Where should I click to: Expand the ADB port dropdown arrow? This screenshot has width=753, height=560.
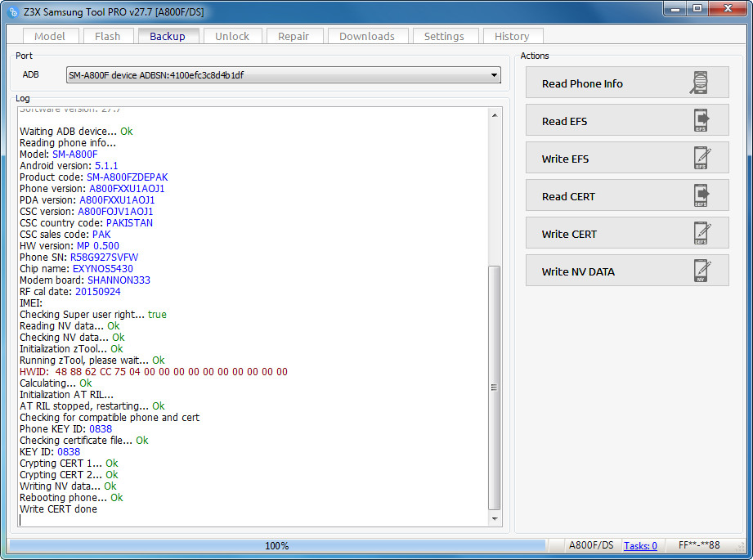494,75
